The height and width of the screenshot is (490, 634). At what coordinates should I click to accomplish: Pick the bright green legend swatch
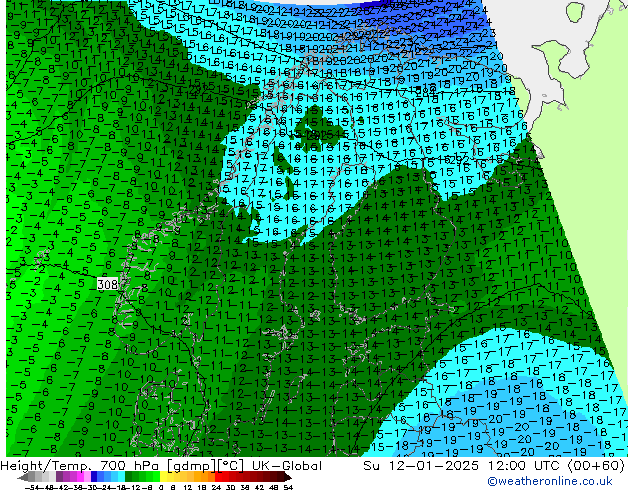(x=156, y=477)
